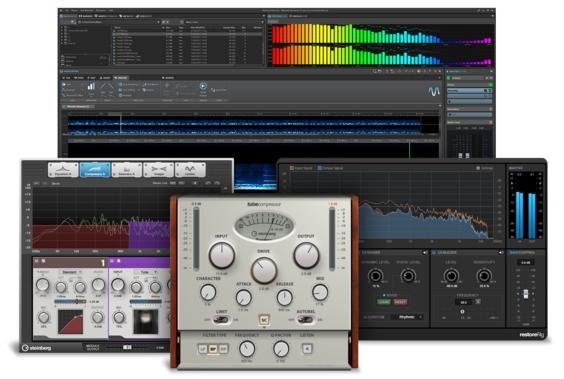Toggle the Listen button in the side-chain section
The height and width of the screenshot is (379, 564).
307,348
